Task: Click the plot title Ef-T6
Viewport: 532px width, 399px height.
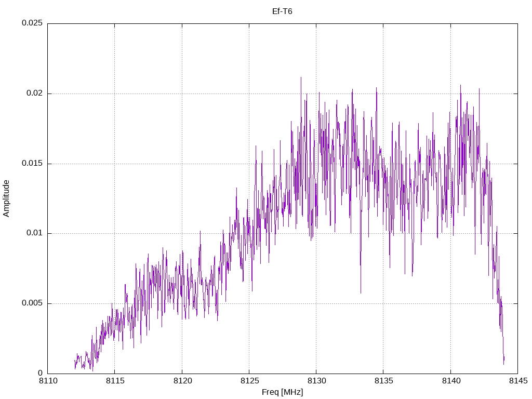Action: click(x=282, y=11)
